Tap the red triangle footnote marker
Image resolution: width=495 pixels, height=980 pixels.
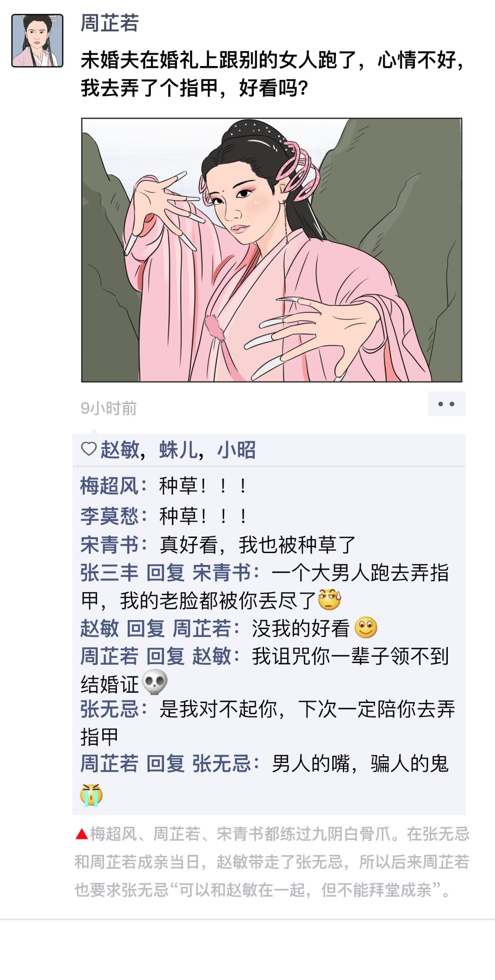[82, 834]
